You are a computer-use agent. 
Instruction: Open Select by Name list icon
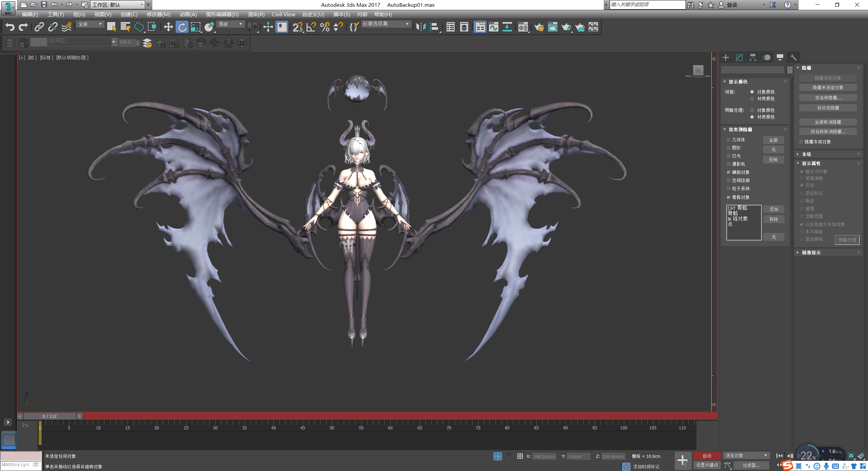tap(125, 27)
